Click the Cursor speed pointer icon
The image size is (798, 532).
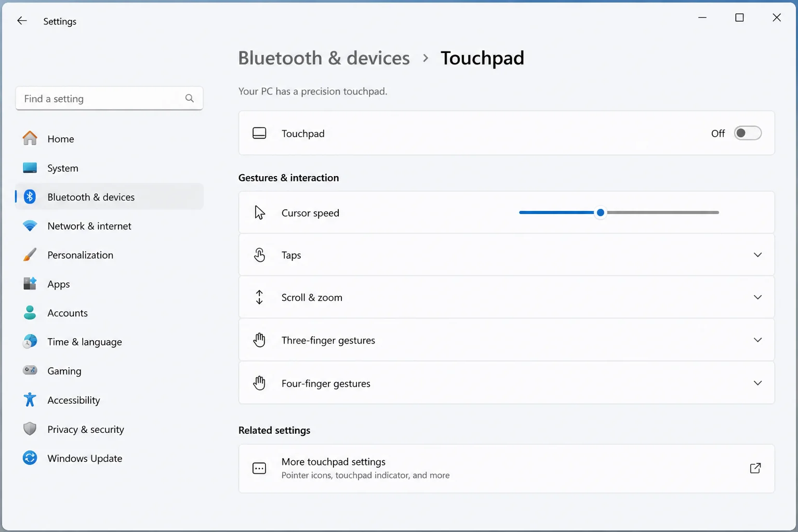[260, 212]
